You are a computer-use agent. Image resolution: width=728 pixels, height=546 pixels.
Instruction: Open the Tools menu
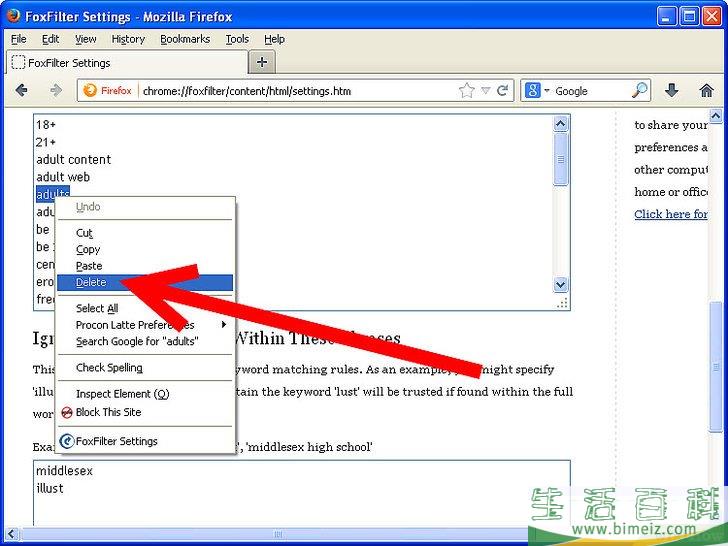[237, 39]
